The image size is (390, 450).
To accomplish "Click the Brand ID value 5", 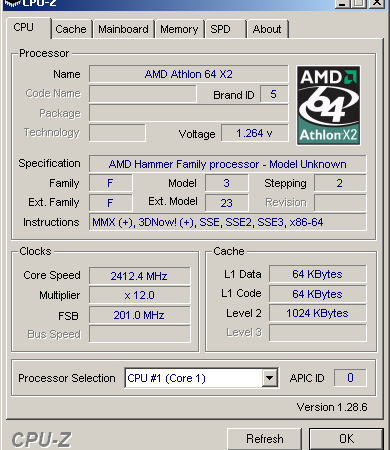I will 274,94.
